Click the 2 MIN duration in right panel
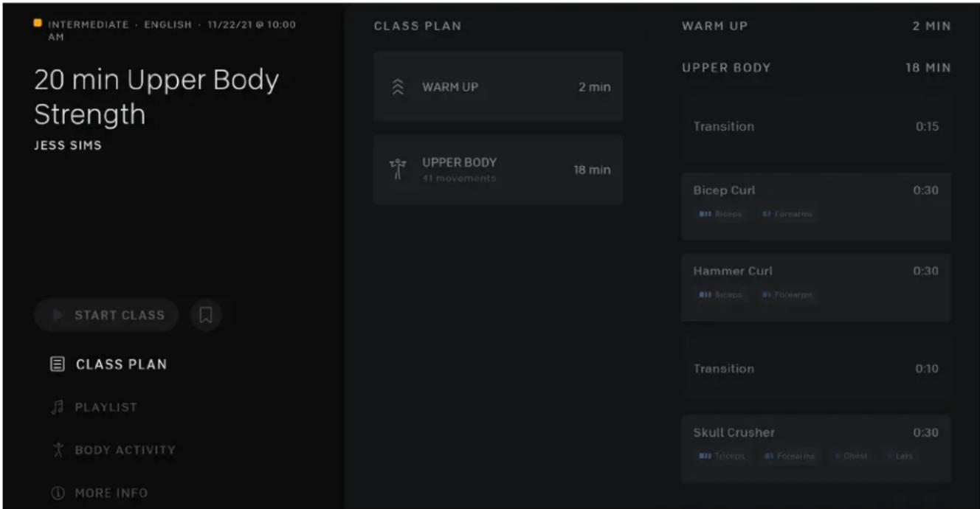This screenshot has width=980, height=509. (931, 26)
